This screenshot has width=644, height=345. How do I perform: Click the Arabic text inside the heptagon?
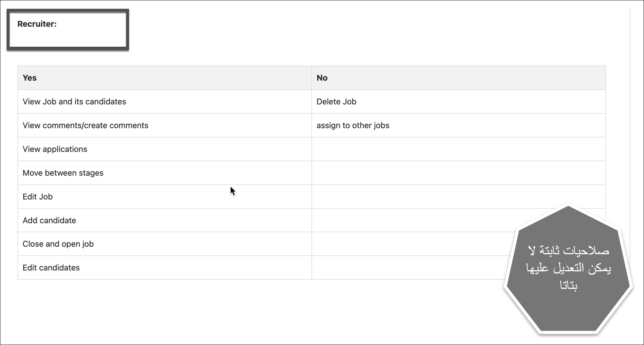568,268
